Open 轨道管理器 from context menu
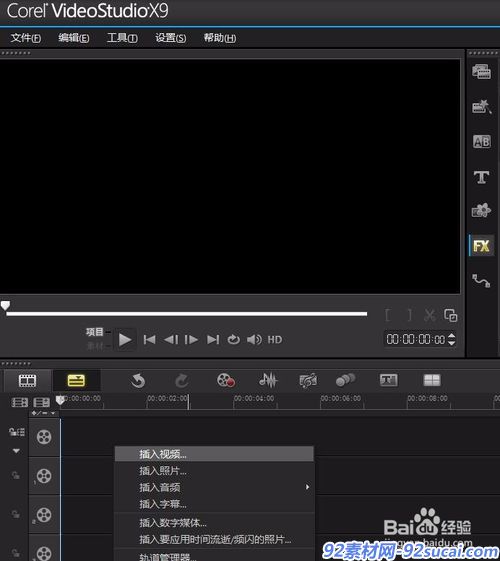Image resolution: width=500 pixels, height=561 pixels. tap(214, 556)
